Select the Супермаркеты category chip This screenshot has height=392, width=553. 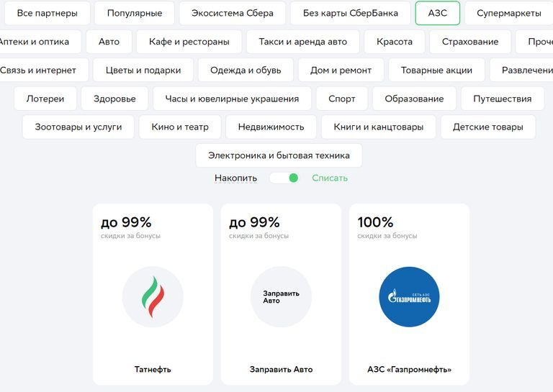(509, 13)
